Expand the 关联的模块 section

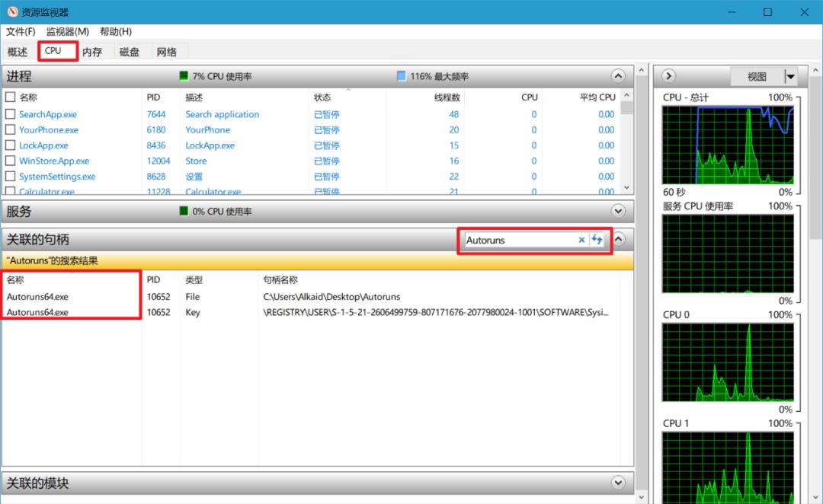(618, 483)
